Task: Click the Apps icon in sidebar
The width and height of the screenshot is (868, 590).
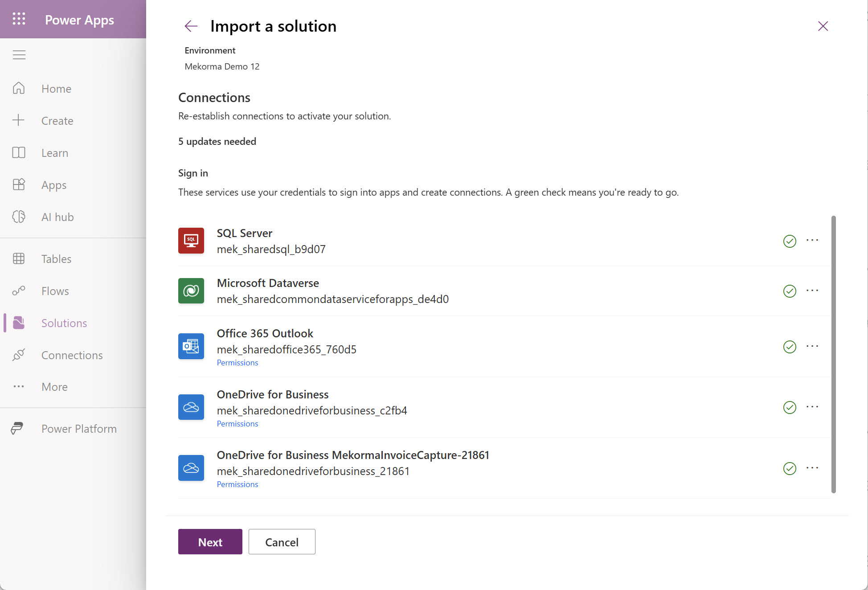Action: [19, 184]
